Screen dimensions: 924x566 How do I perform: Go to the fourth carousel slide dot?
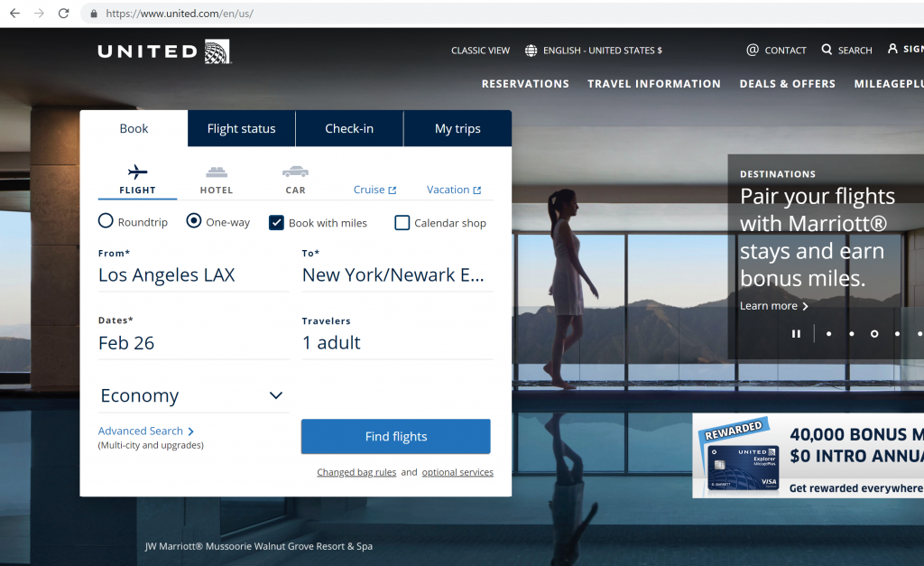click(x=897, y=334)
